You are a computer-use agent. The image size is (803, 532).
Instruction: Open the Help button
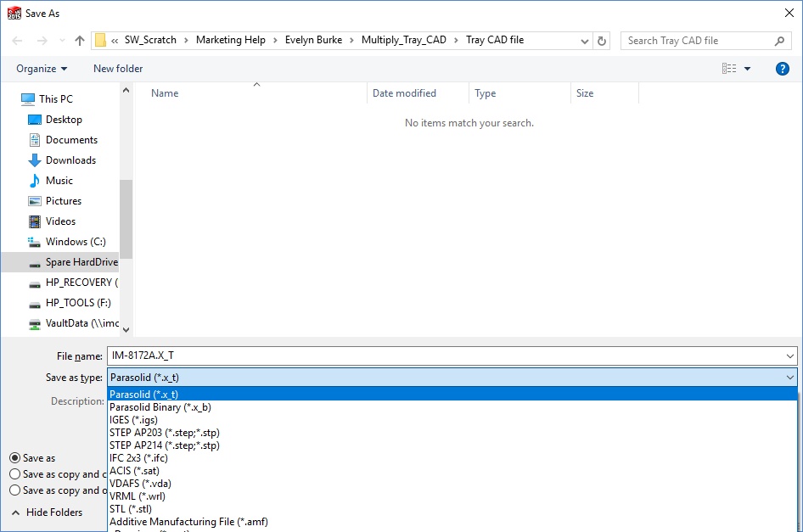[x=782, y=69]
